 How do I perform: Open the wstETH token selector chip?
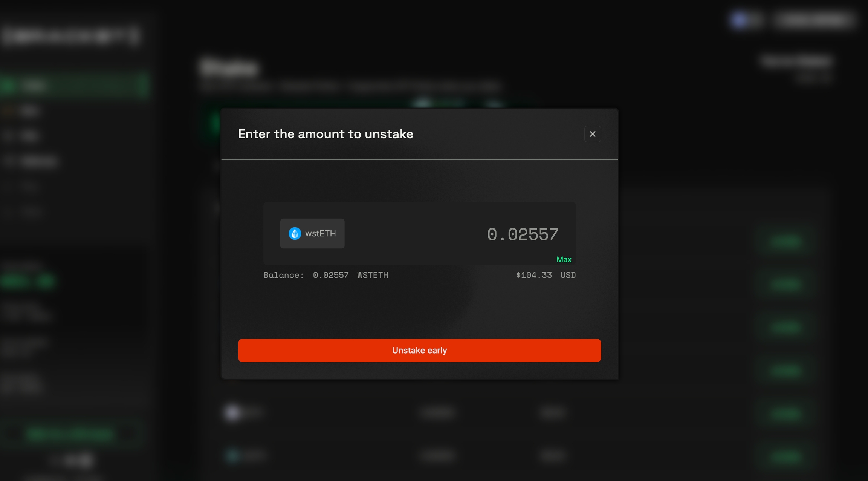(312, 233)
